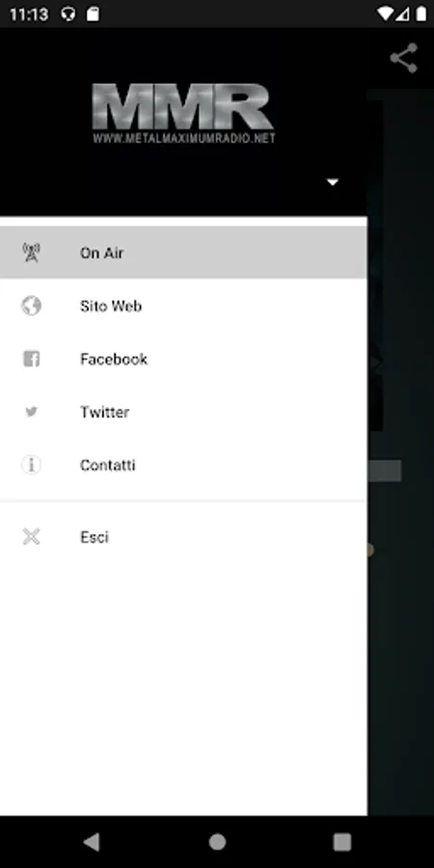Open the Contatti menu entry
The width and height of the screenshot is (434, 868).
point(183,465)
